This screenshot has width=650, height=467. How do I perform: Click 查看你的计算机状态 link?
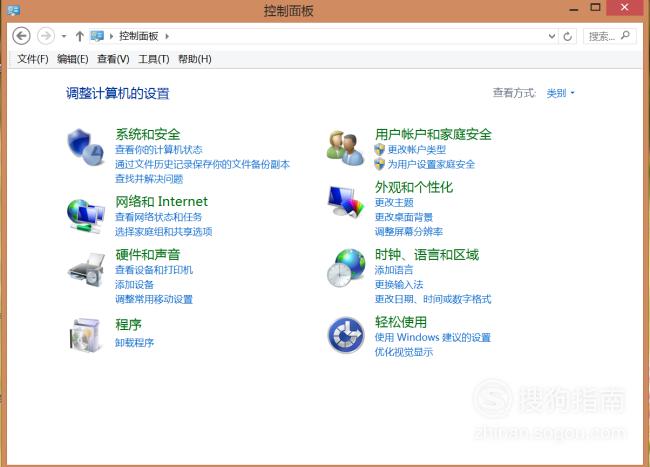pyautogui.click(x=159, y=150)
